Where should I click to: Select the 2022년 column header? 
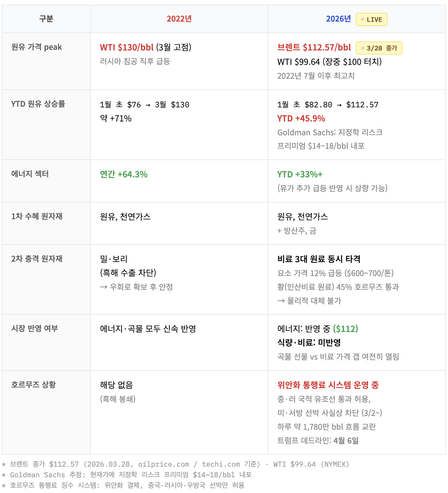coord(179,19)
